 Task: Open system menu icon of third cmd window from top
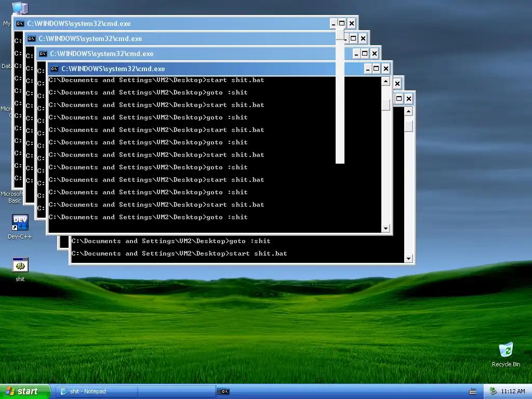43,54
